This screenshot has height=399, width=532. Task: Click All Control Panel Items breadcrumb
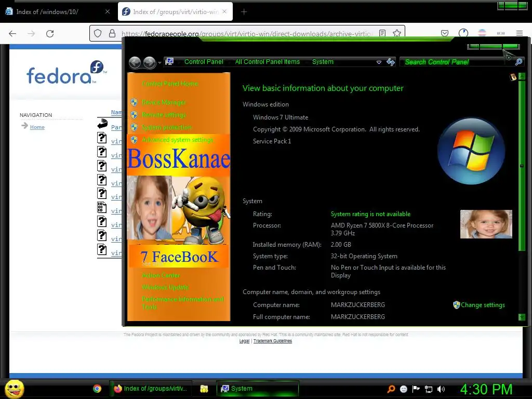(268, 62)
